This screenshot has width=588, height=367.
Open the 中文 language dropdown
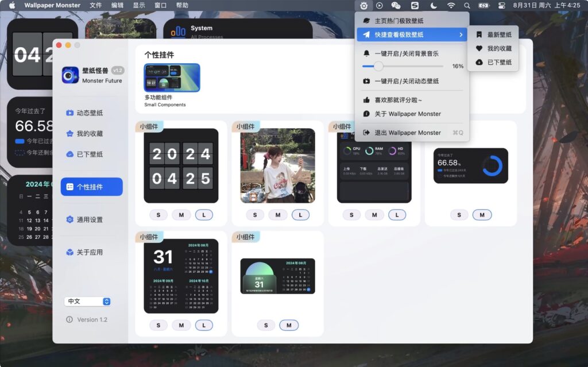click(x=87, y=301)
